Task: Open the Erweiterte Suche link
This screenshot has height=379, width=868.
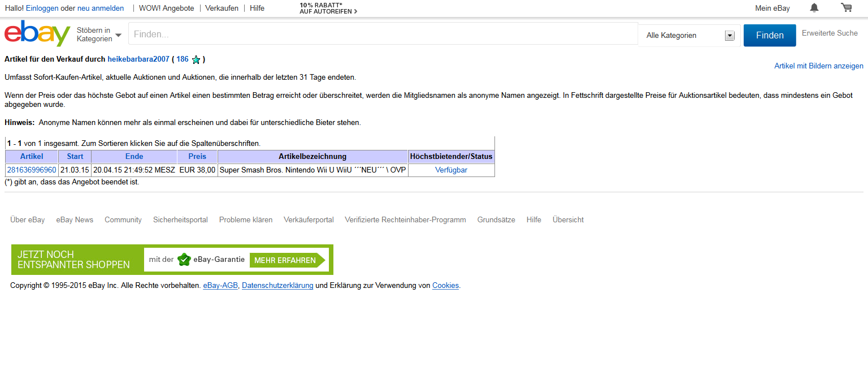Action: (x=830, y=33)
